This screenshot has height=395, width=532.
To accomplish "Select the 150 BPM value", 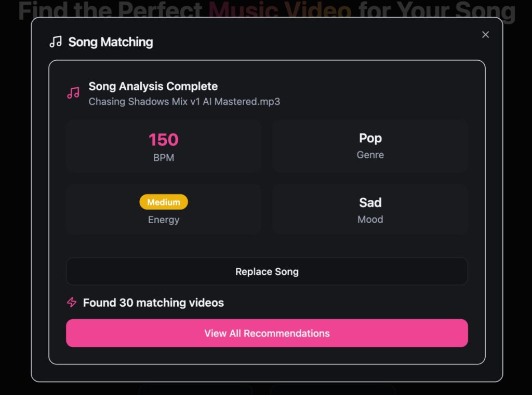I will (x=163, y=140).
